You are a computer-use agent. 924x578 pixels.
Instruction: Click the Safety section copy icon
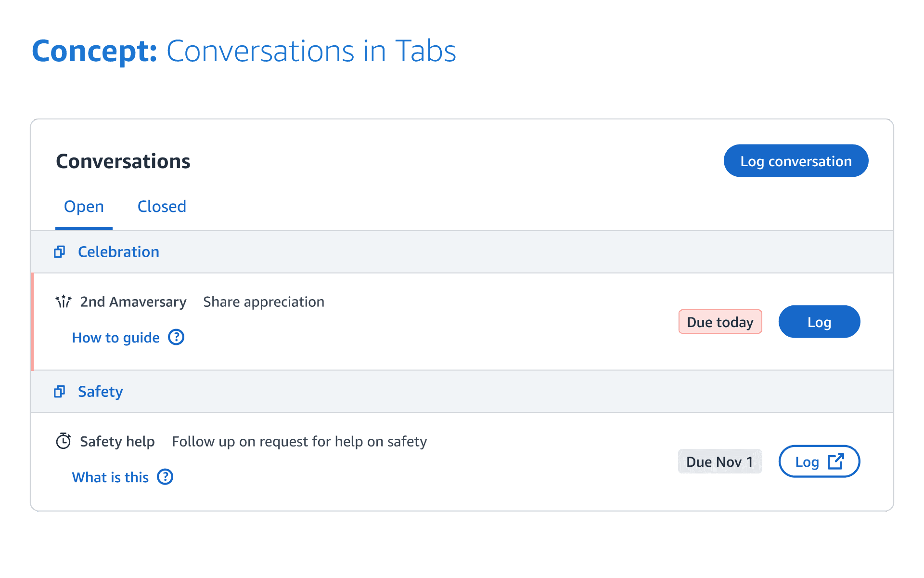59,392
